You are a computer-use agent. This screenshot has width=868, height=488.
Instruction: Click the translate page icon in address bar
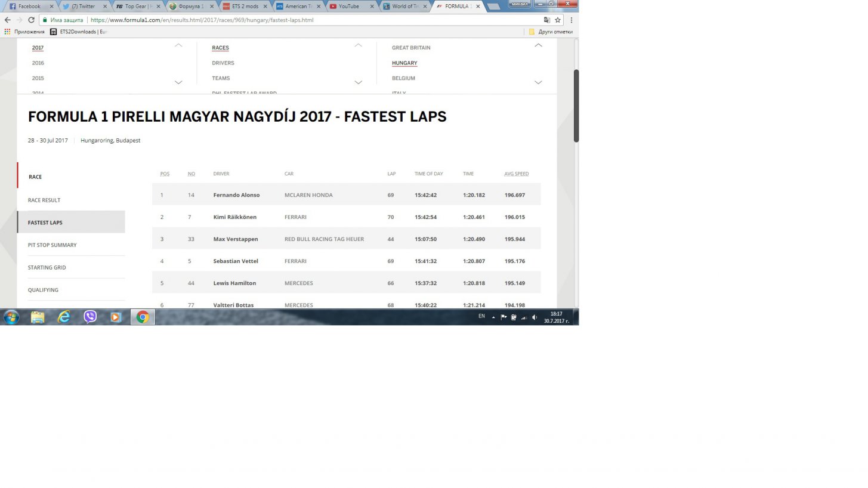click(x=546, y=20)
